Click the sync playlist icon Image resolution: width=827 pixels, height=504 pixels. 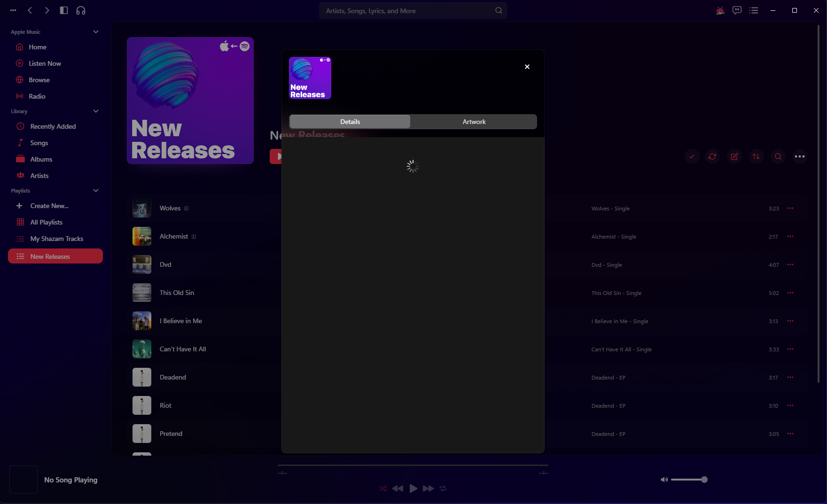(712, 156)
